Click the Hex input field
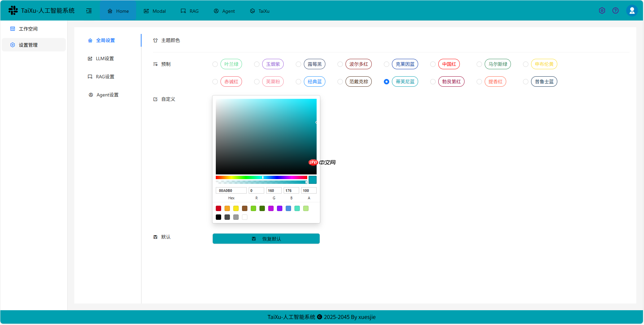This screenshot has height=325, width=644. [x=231, y=190]
